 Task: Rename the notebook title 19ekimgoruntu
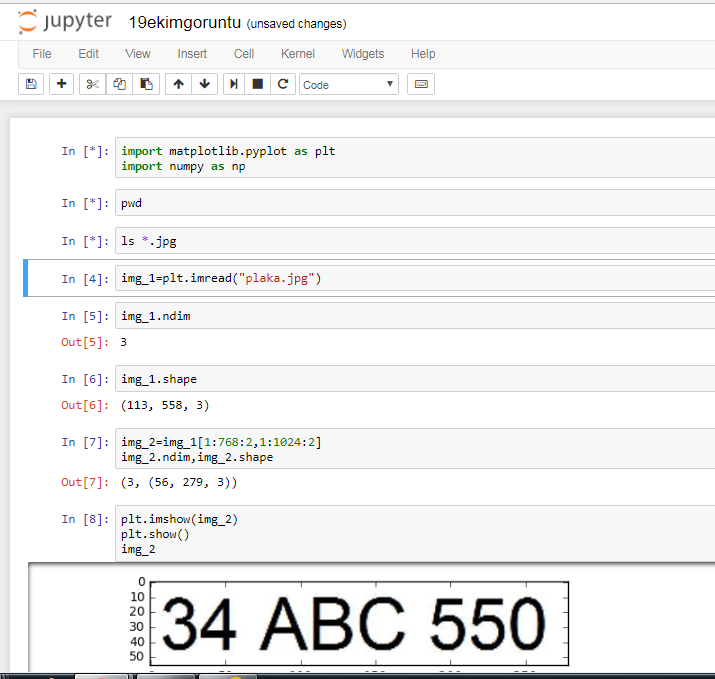click(x=185, y=22)
